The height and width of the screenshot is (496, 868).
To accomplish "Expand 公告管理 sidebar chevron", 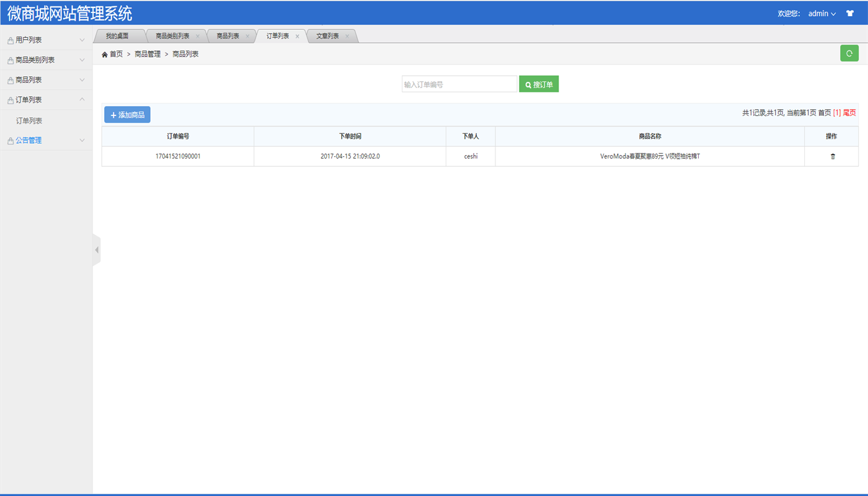I will tap(82, 141).
